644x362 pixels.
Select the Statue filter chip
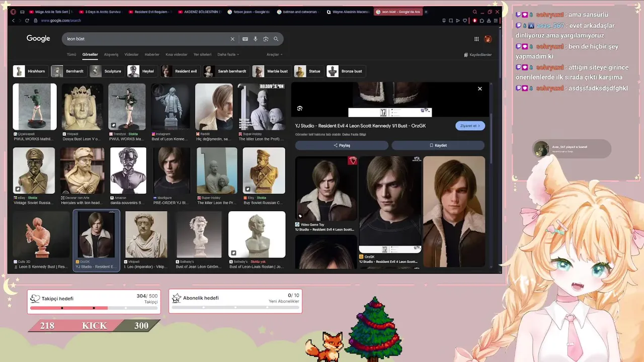[308, 71]
